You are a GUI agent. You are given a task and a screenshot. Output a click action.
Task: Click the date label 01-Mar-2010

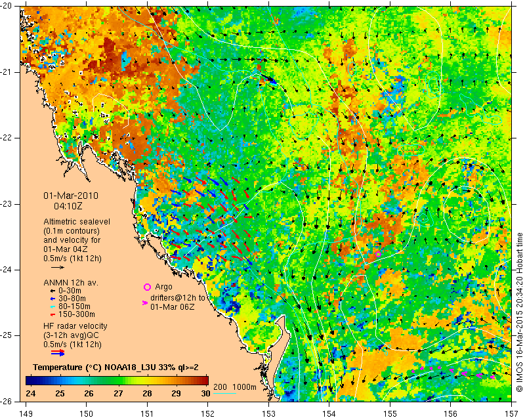(x=71, y=196)
